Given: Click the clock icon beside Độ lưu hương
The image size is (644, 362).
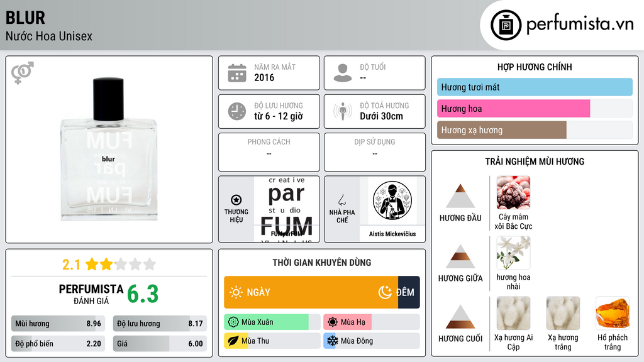Looking at the screenshot, I should [x=237, y=111].
